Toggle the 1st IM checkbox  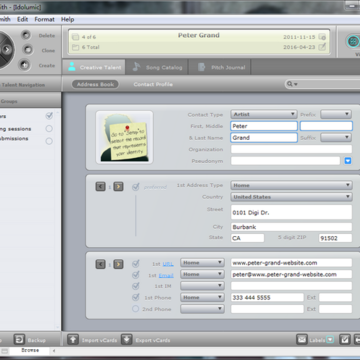point(136,286)
